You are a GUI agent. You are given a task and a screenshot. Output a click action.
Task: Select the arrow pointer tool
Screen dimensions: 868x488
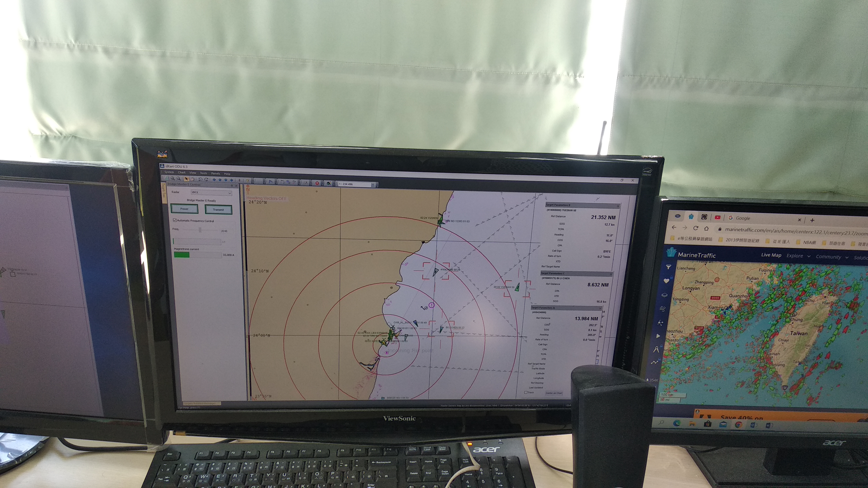point(186,179)
